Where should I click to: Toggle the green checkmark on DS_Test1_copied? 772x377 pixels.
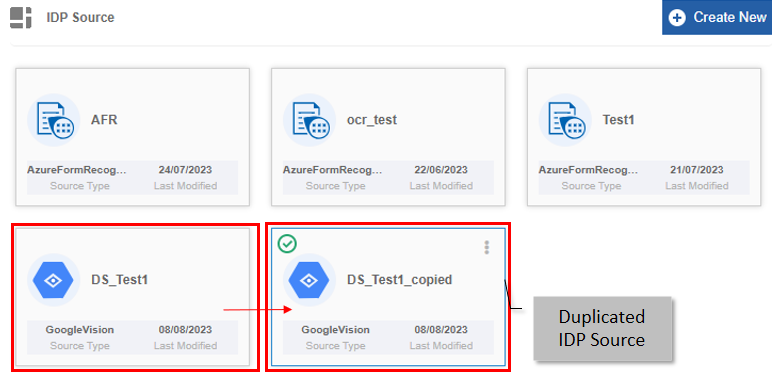coord(287,244)
